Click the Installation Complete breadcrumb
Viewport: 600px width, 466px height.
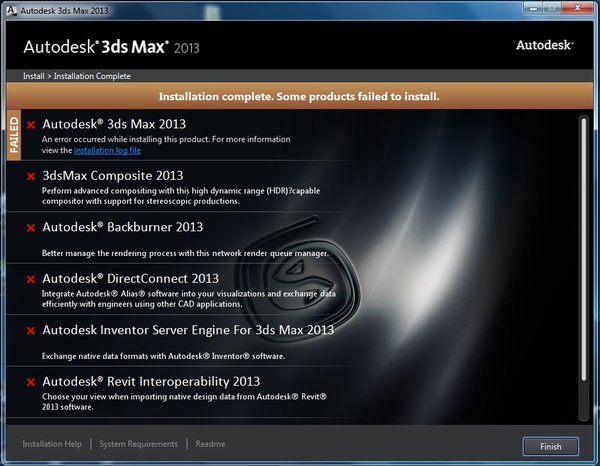92,76
